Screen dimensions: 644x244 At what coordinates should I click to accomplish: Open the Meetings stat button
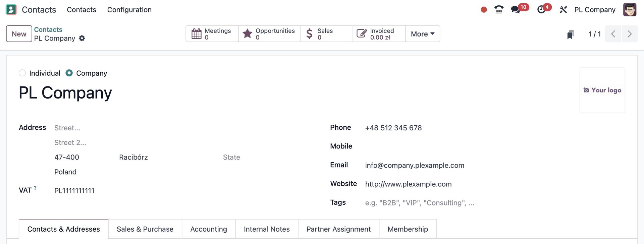pos(212,34)
